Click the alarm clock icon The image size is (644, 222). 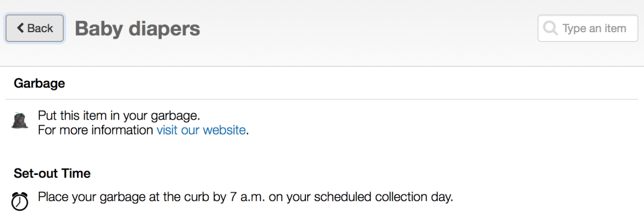[x=19, y=201]
